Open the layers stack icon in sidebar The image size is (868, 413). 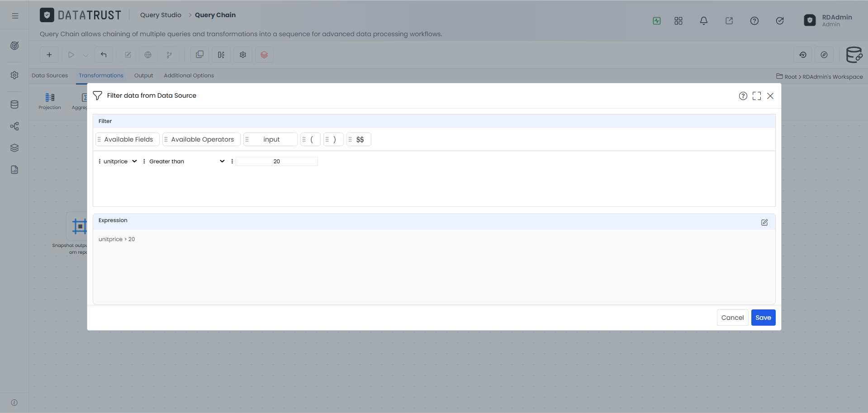(14, 148)
